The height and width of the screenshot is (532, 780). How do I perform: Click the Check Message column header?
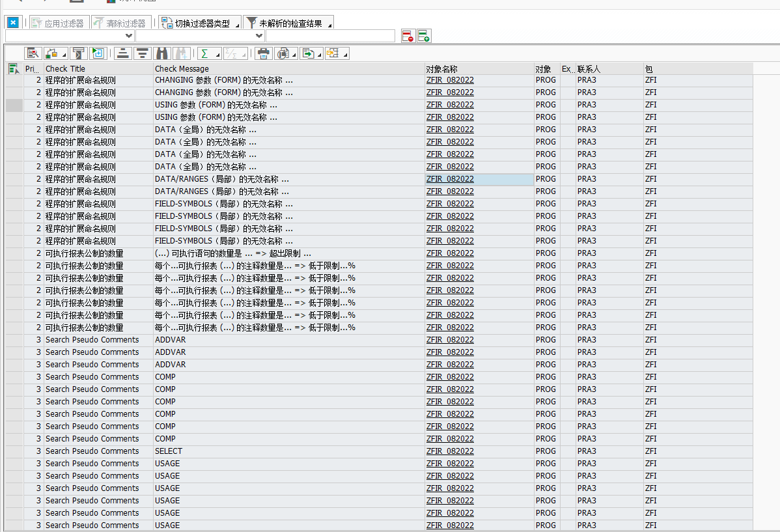(182, 69)
